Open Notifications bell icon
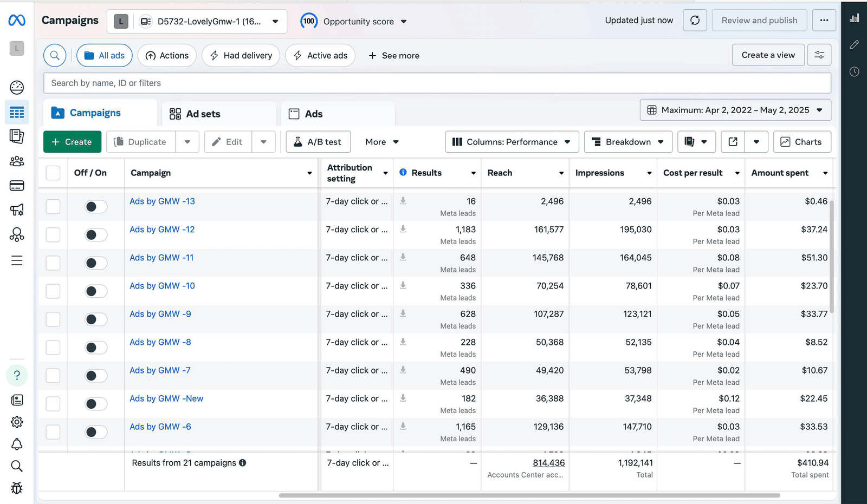The height and width of the screenshot is (504, 867). [17, 444]
